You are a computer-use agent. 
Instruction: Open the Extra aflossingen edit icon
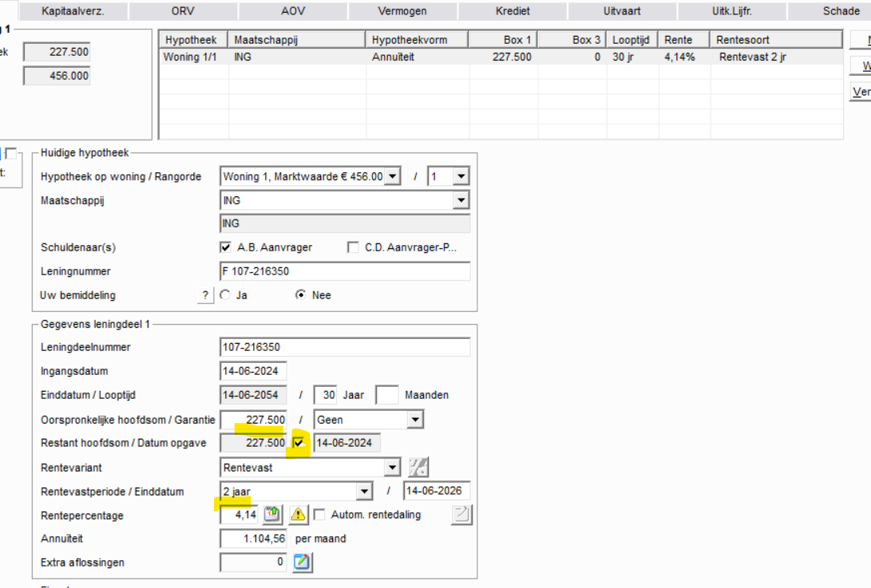pyautogui.click(x=303, y=562)
